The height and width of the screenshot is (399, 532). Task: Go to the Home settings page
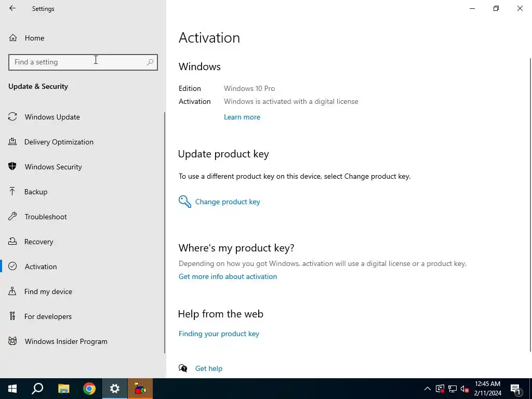(34, 38)
